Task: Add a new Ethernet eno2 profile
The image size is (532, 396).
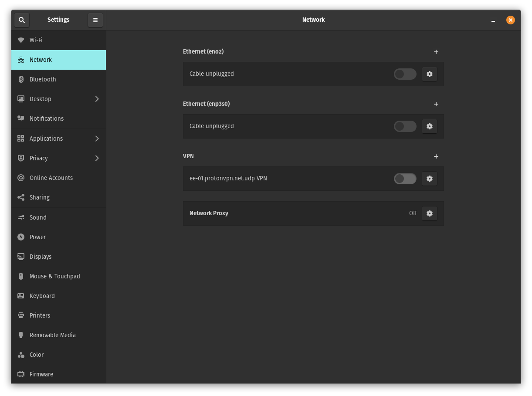Action: [436, 51]
